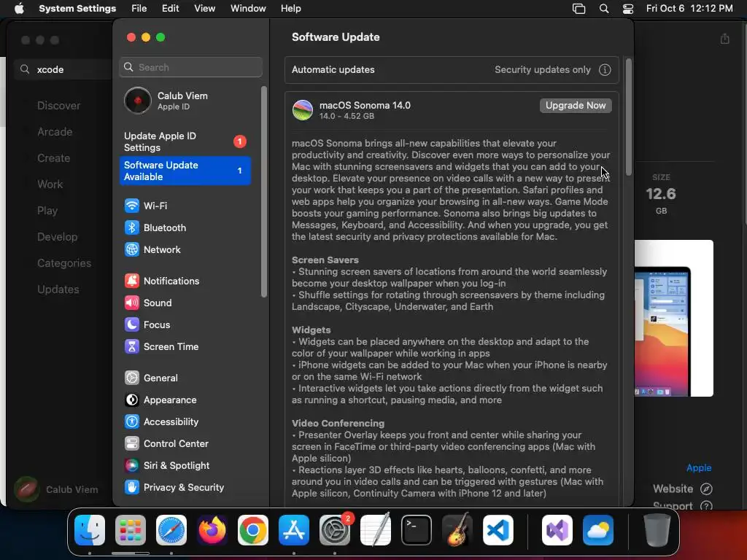Open the Help menu
The height and width of the screenshot is (560, 747).
pos(290,9)
